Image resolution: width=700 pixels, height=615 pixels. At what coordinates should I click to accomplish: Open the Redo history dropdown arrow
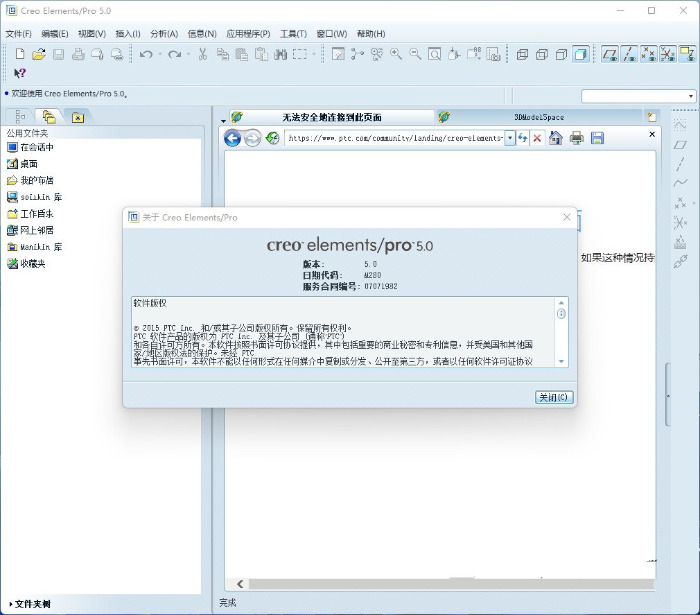pyautogui.click(x=189, y=54)
